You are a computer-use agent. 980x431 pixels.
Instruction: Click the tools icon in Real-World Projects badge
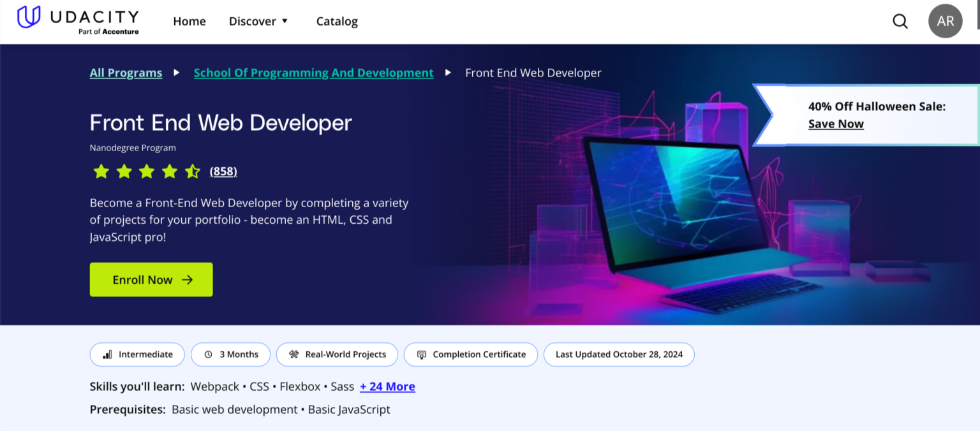point(293,354)
